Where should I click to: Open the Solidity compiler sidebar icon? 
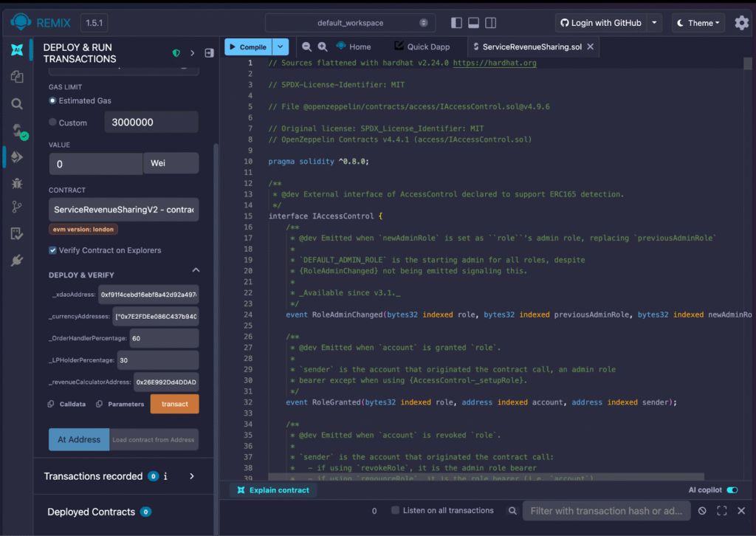16,131
